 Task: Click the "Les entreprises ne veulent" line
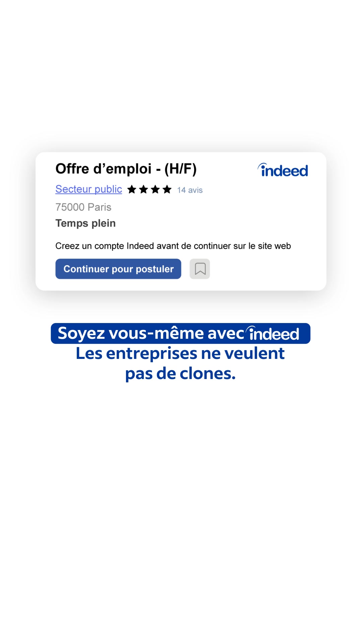180,353
